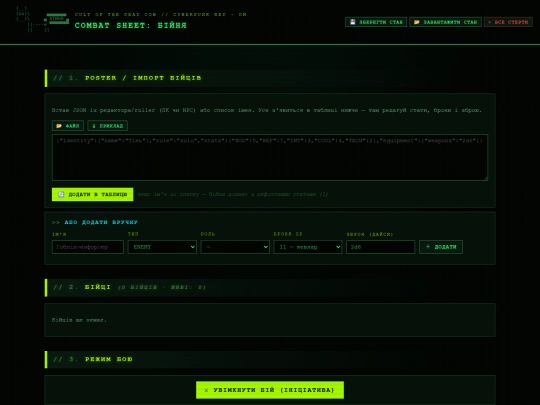This screenshot has height=405, width=540.
Task: Open the ТИП dropdown showing ENEMY
Action: click(x=162, y=247)
